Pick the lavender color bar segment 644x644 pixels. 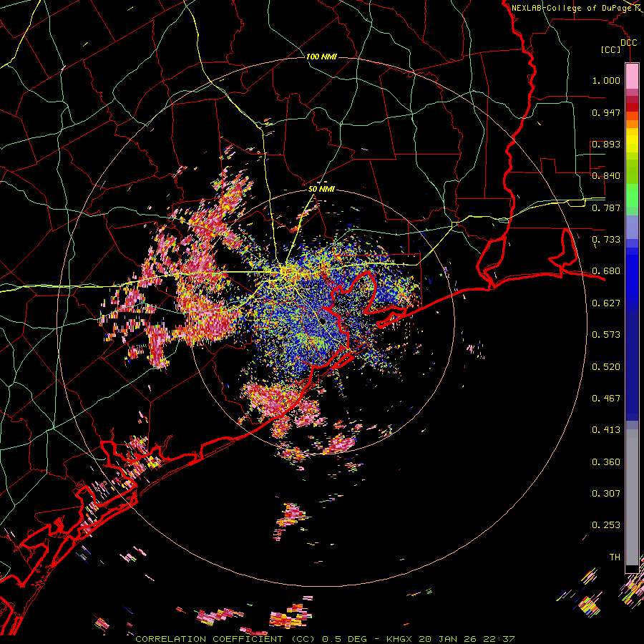632,227
